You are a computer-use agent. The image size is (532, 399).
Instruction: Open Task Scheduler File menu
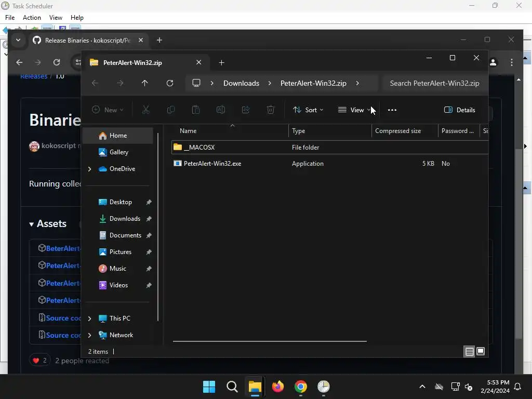10,18
